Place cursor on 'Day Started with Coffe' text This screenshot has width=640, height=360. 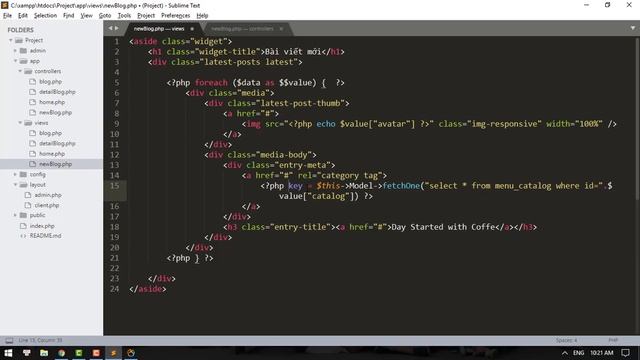443,227
